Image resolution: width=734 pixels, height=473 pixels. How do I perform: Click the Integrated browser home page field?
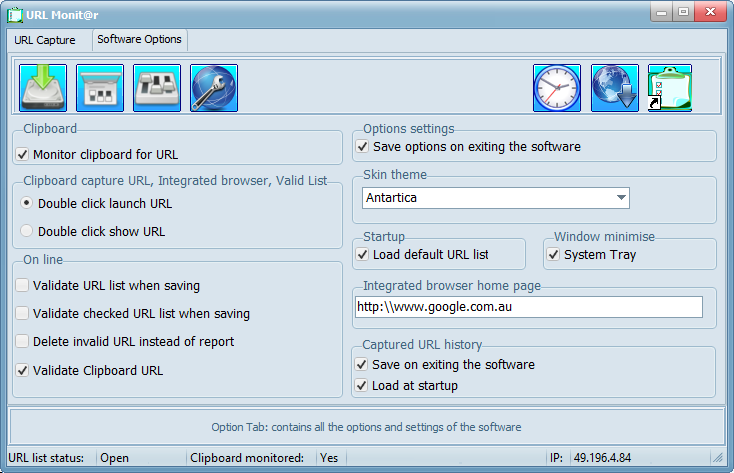pyautogui.click(x=529, y=307)
